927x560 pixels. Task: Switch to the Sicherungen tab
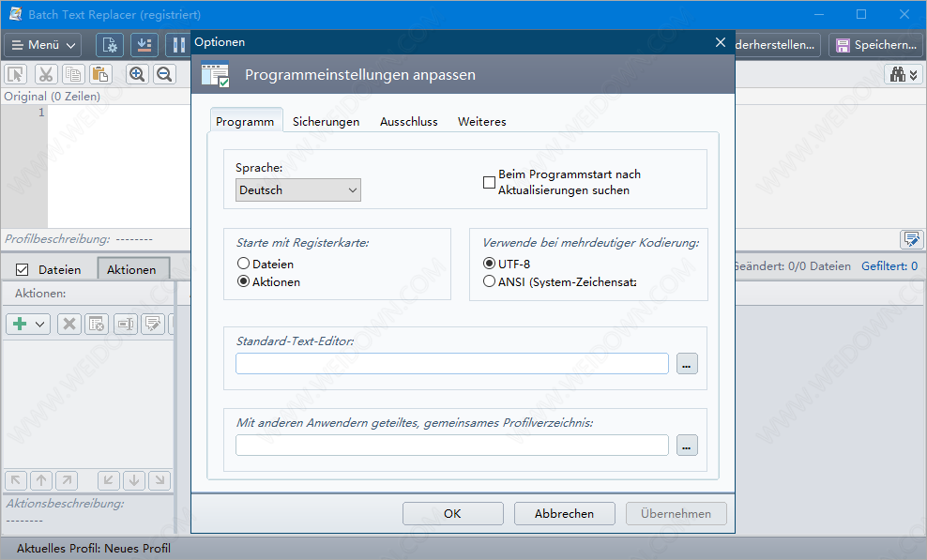click(x=326, y=121)
